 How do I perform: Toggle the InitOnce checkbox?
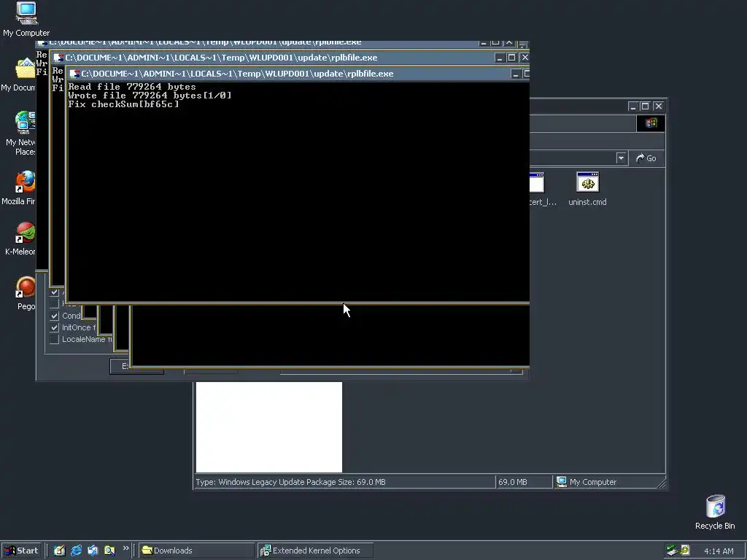click(x=54, y=327)
